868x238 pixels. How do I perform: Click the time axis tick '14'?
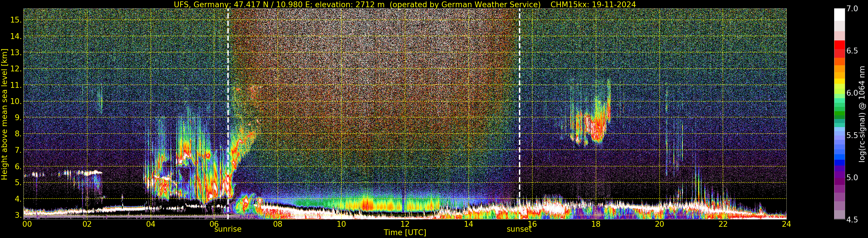[468, 224]
